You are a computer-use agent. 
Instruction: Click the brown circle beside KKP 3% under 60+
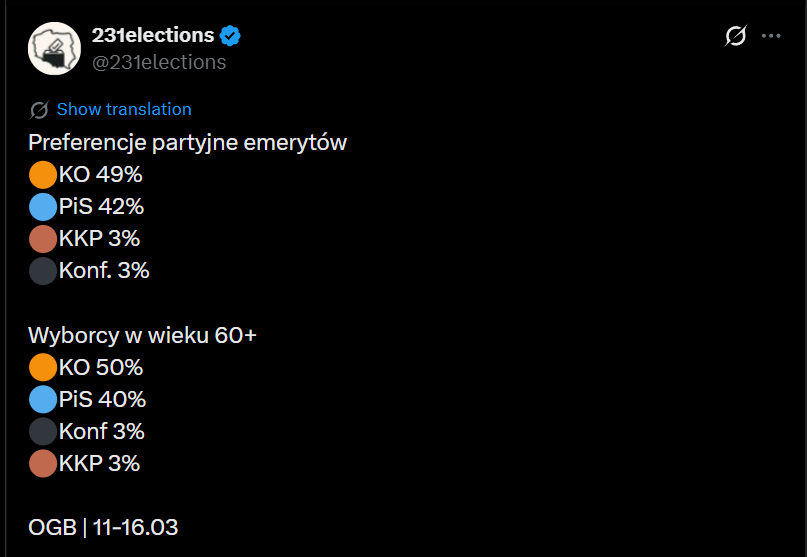(43, 463)
